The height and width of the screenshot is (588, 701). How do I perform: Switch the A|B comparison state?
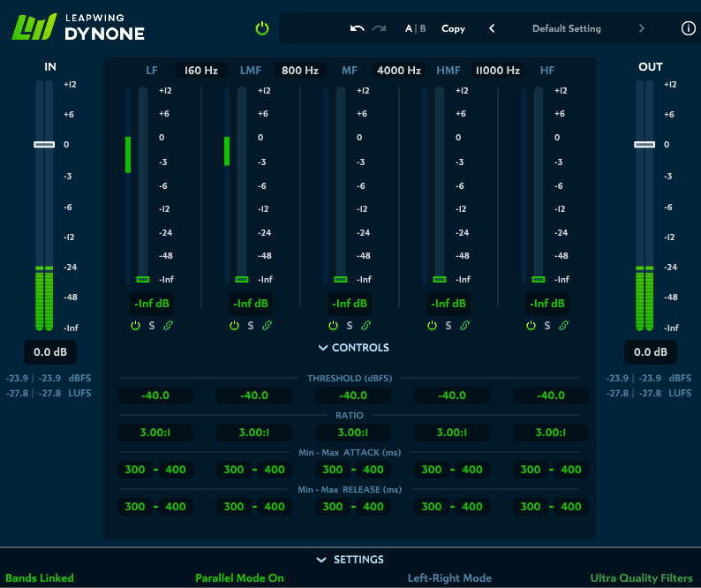[415, 28]
